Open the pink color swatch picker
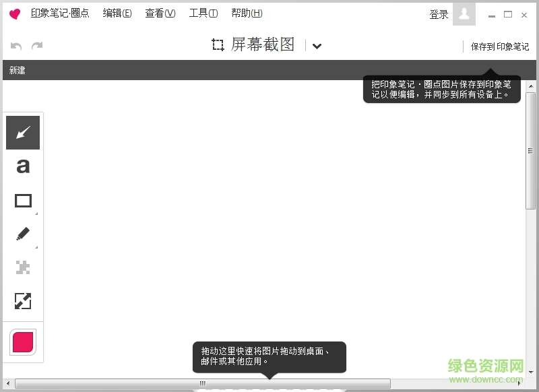The image size is (539, 392). click(x=22, y=343)
